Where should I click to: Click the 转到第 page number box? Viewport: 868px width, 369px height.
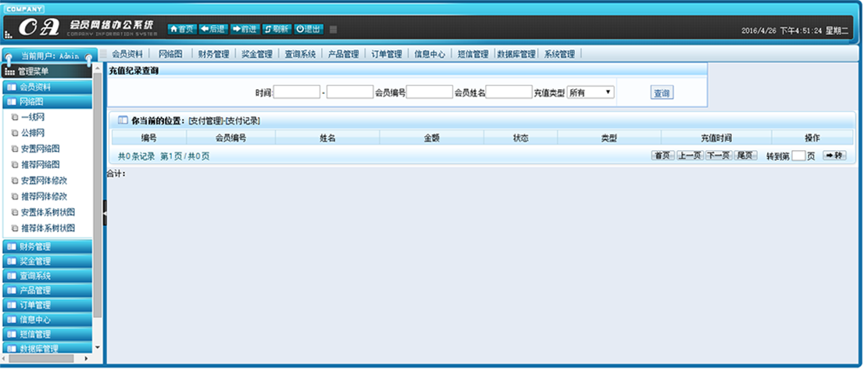(798, 156)
